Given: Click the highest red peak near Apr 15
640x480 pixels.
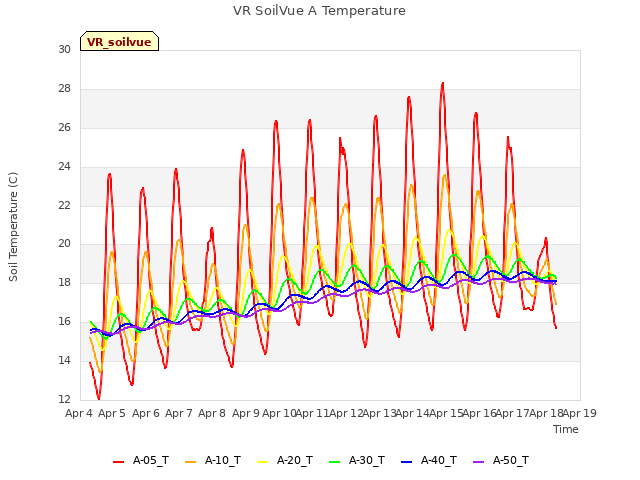Looking at the screenshot, I should point(442,84).
